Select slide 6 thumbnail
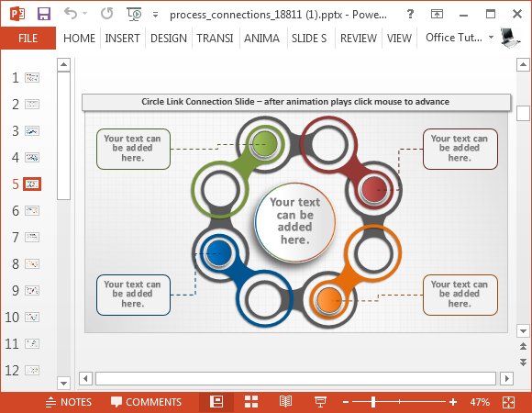This screenshot has height=413, width=532. (32, 211)
